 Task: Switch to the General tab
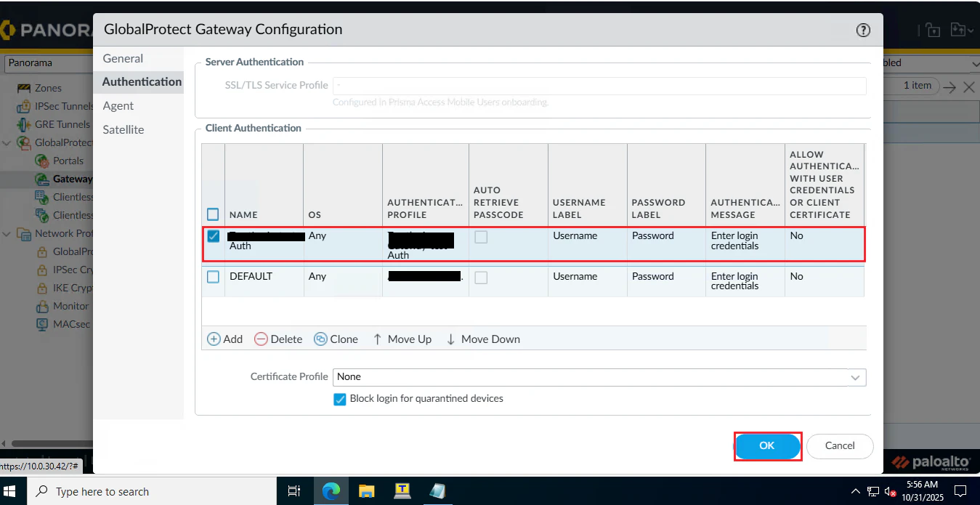tap(123, 58)
